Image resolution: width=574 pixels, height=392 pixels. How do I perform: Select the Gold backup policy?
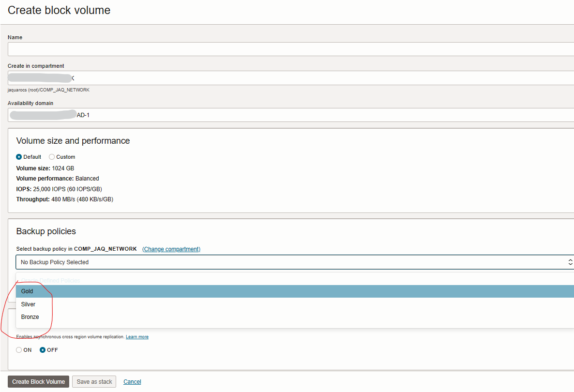(26, 291)
